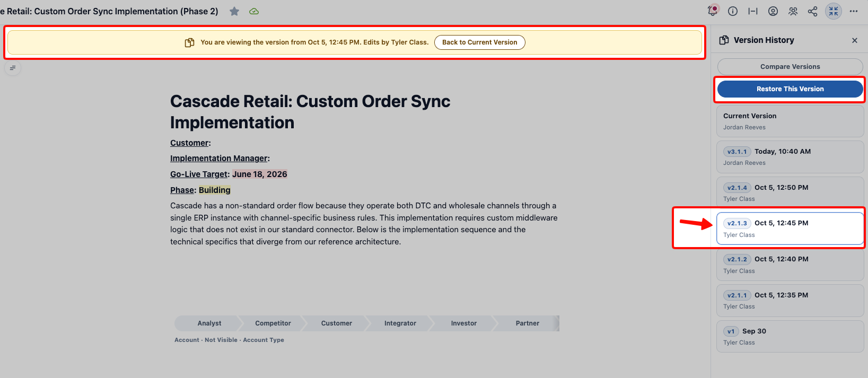Click the v2.1.4 version badge
Viewport: 868px width, 378px height.
click(737, 188)
